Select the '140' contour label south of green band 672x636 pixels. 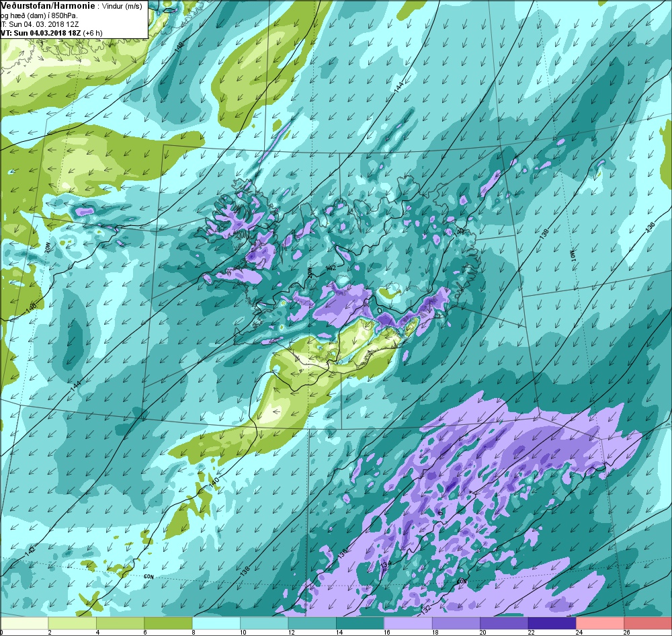pos(214,483)
